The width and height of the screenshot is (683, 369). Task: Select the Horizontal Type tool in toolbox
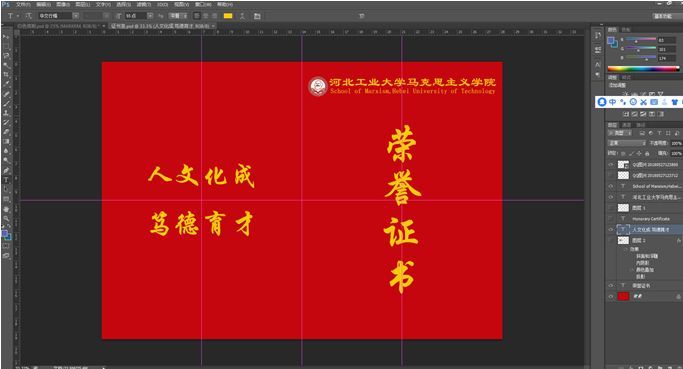coord(6,180)
